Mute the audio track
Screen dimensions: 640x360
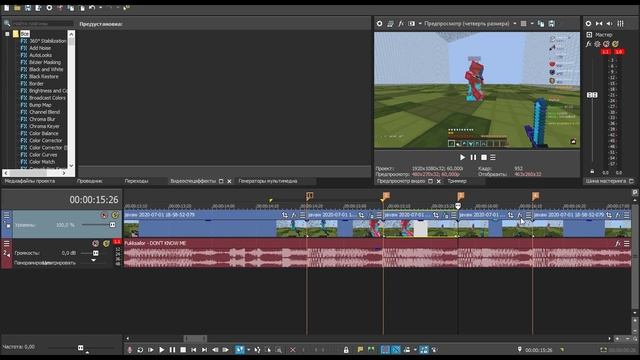[96, 243]
